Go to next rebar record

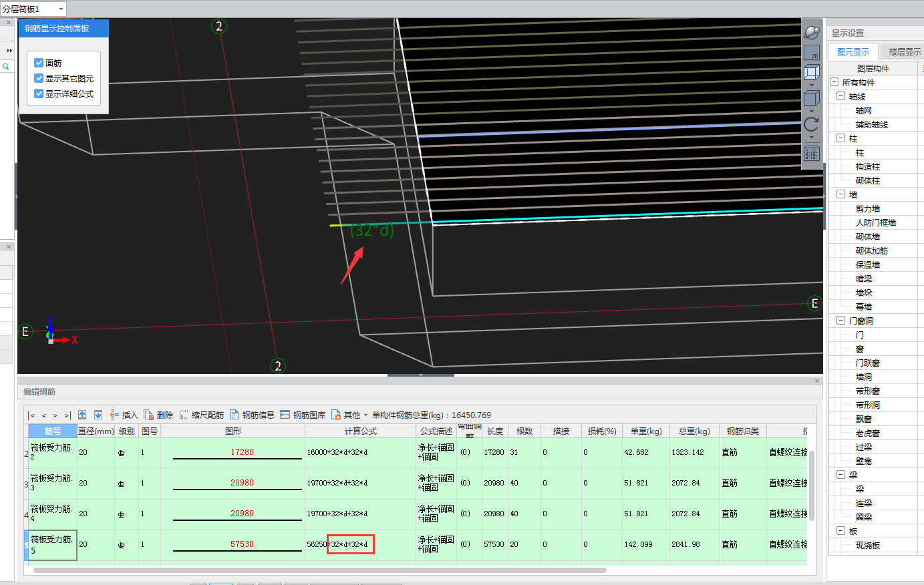tap(55, 415)
